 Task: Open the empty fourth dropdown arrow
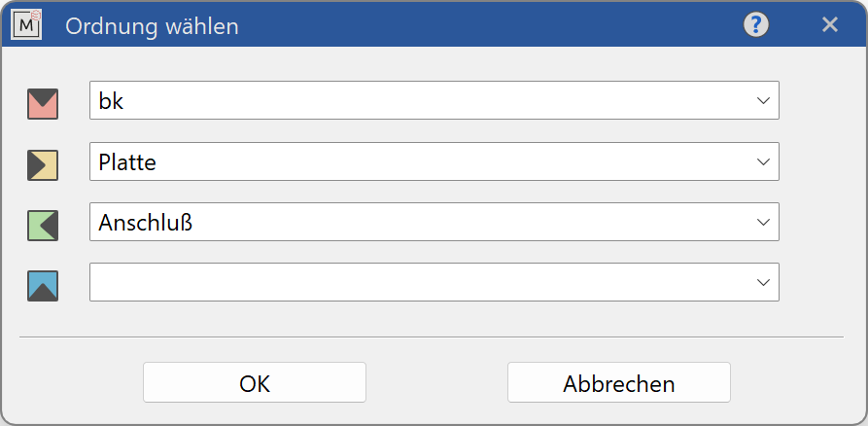click(x=763, y=282)
